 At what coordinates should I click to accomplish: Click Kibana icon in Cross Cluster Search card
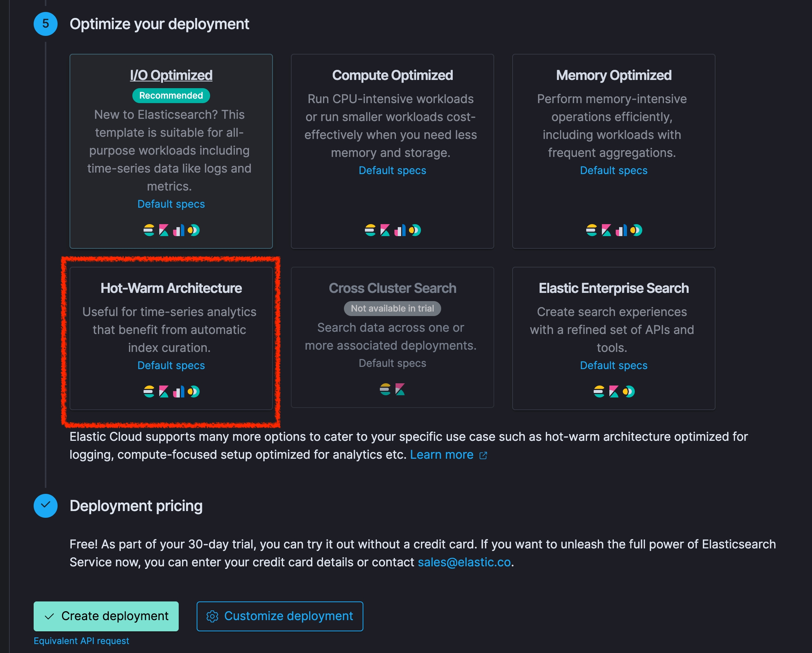(400, 389)
